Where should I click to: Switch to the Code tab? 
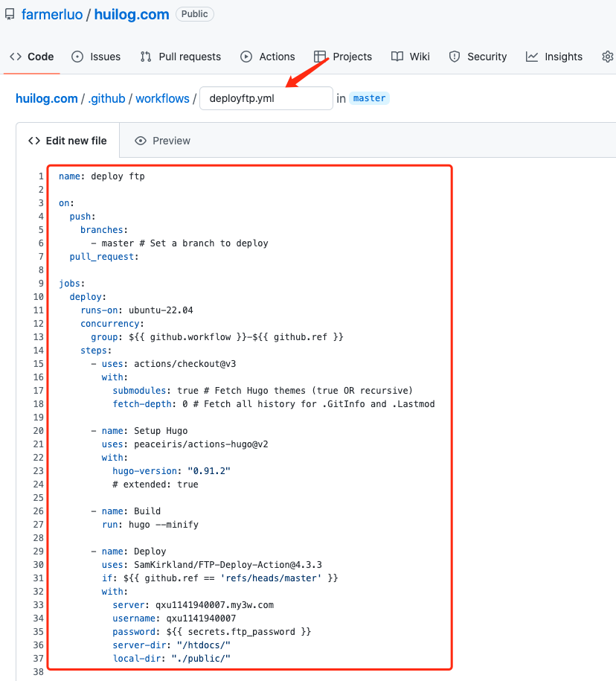(41, 57)
